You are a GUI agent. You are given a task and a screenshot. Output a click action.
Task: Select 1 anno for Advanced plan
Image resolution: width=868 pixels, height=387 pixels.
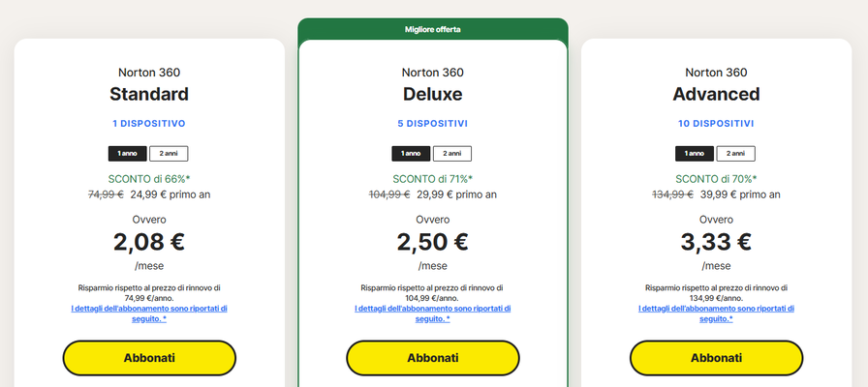[694, 153]
